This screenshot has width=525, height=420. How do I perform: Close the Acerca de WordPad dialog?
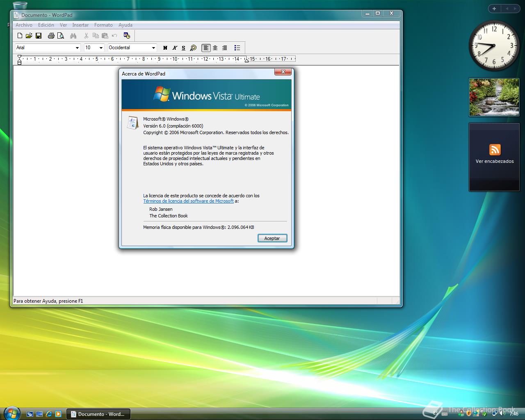pos(283,72)
